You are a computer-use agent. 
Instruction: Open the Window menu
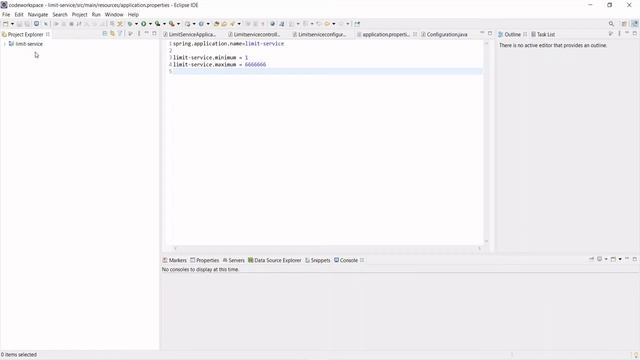tap(114, 14)
